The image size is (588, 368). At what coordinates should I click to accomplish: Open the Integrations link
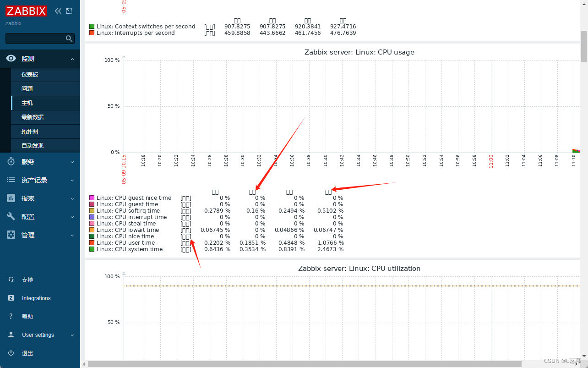[x=36, y=298]
